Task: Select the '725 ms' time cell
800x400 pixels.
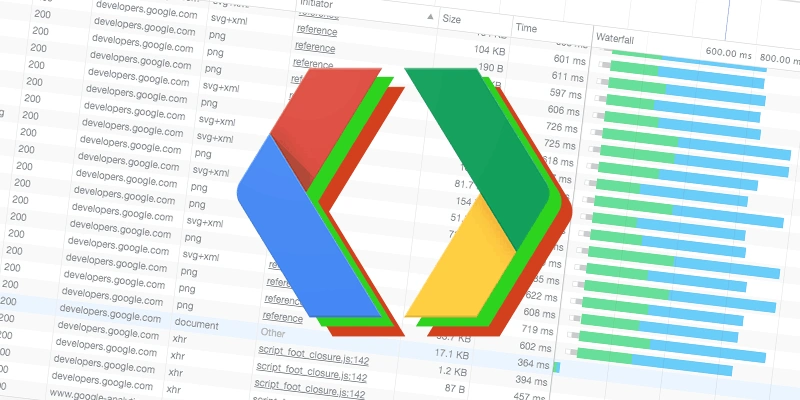Action: click(559, 144)
